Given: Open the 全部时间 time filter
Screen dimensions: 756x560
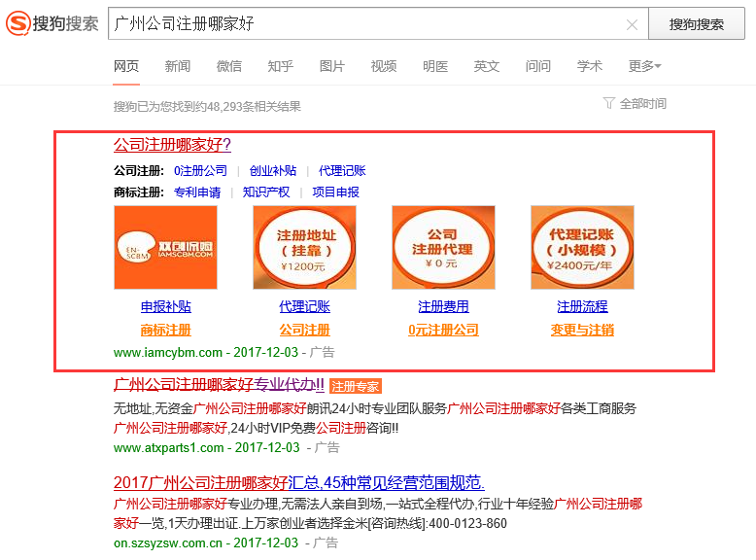Looking at the screenshot, I should click(642, 103).
